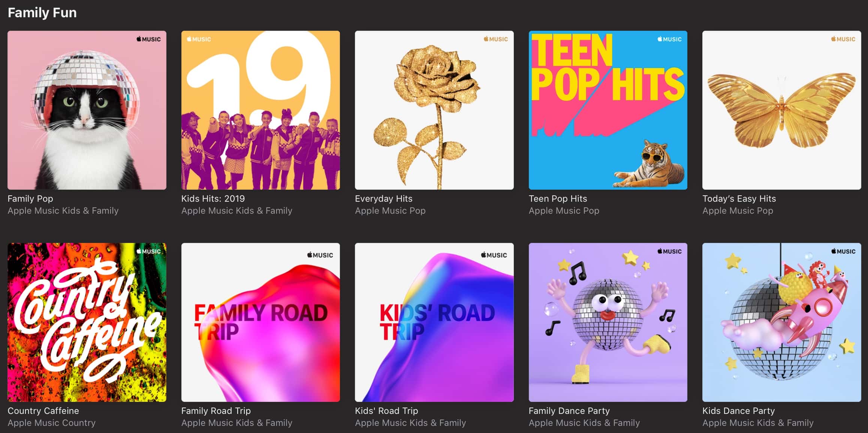Click the Kids Hits: 2019 title text
The width and height of the screenshot is (868, 433).
(213, 199)
